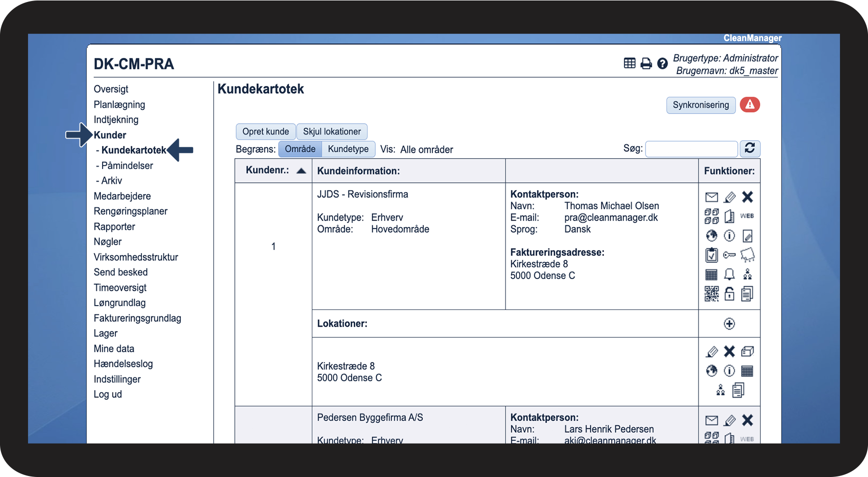The image size is (868, 477).
Task: Open calendar grid for Kirkestræde 8 location
Action: (x=747, y=371)
